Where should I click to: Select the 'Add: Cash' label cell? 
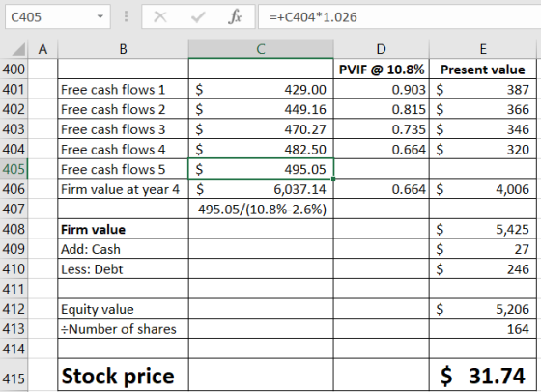tap(124, 249)
